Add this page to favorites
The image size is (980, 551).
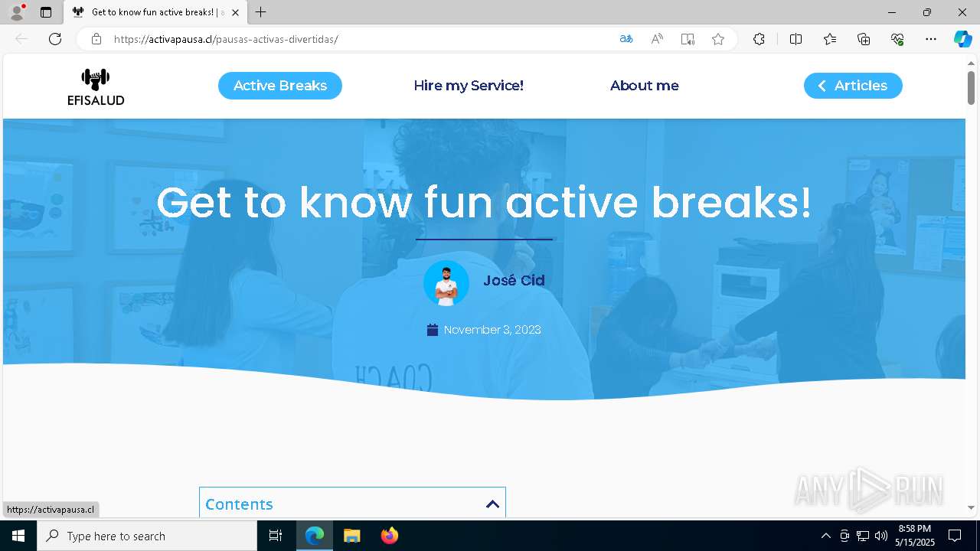tap(718, 39)
